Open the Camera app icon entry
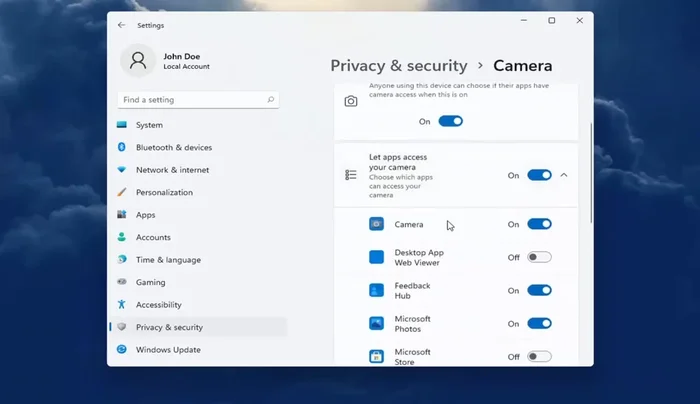Viewport: 700px width, 404px height. click(x=376, y=224)
